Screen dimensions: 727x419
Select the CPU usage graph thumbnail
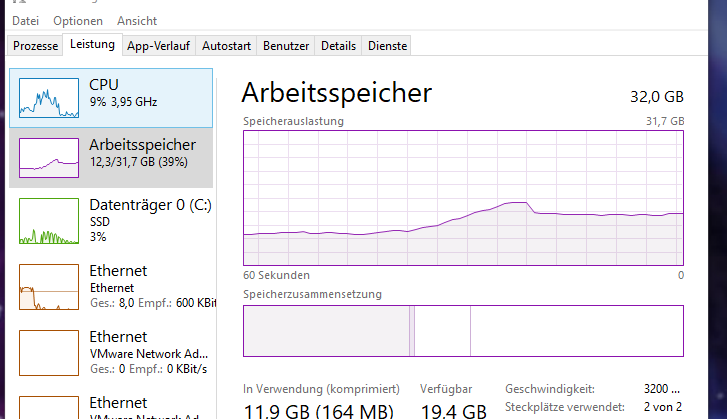coord(49,98)
